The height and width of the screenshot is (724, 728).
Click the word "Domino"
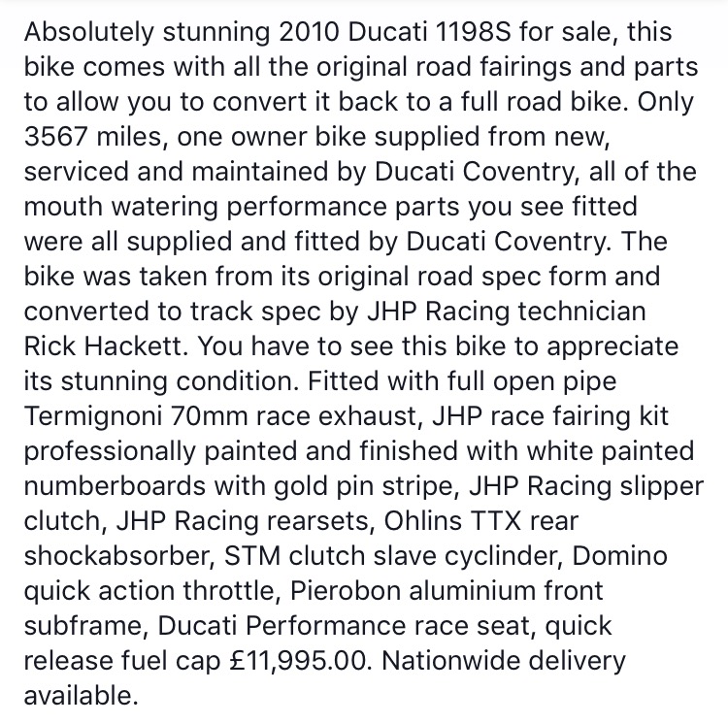click(x=620, y=556)
